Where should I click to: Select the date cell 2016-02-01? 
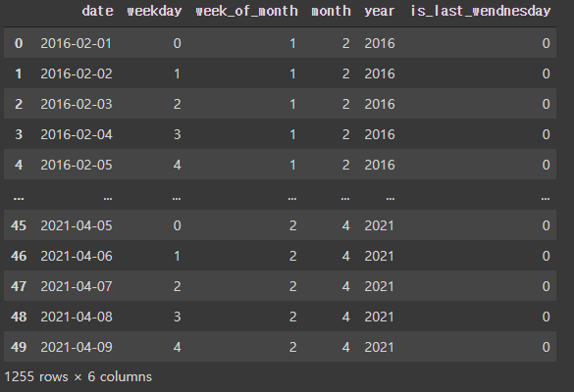(x=77, y=43)
